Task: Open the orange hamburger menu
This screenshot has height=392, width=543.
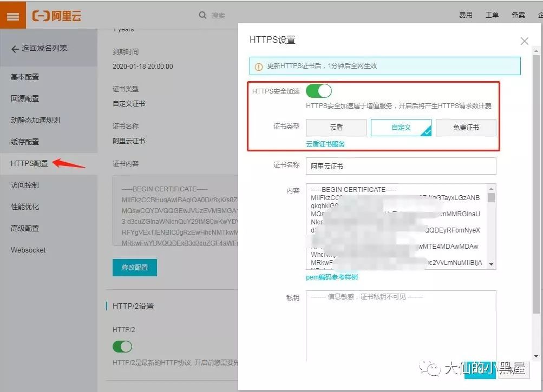Action: (x=13, y=15)
